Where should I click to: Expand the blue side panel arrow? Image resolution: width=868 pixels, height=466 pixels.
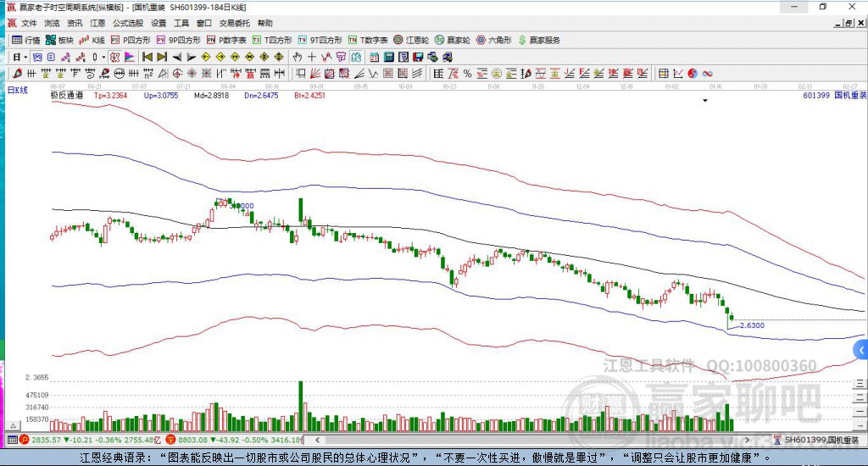(x=861, y=350)
